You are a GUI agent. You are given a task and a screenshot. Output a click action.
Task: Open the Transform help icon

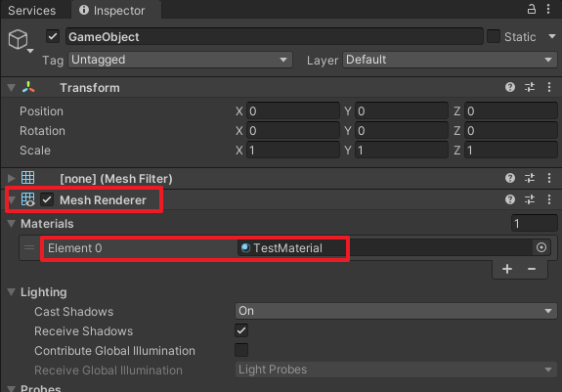(509, 87)
